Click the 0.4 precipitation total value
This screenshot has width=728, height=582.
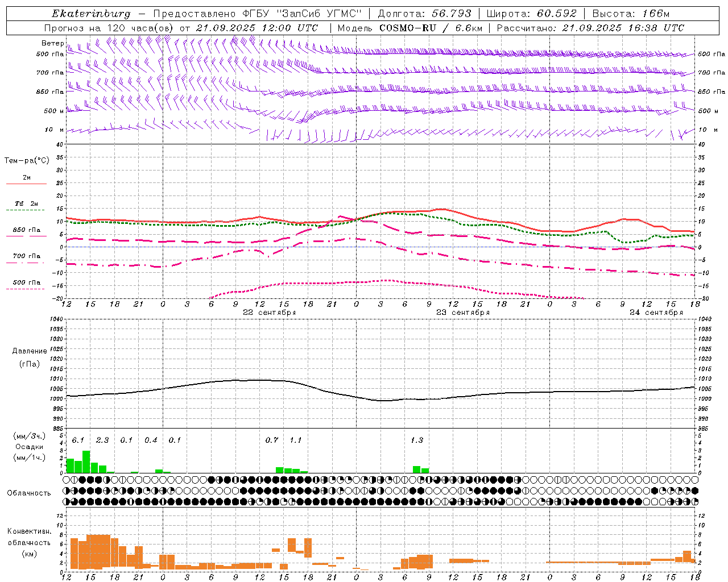click(x=151, y=440)
